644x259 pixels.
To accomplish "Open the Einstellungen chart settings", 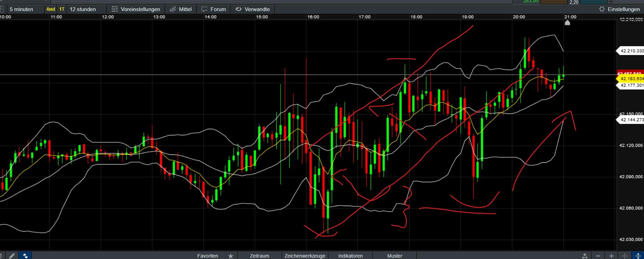I will point(619,9).
